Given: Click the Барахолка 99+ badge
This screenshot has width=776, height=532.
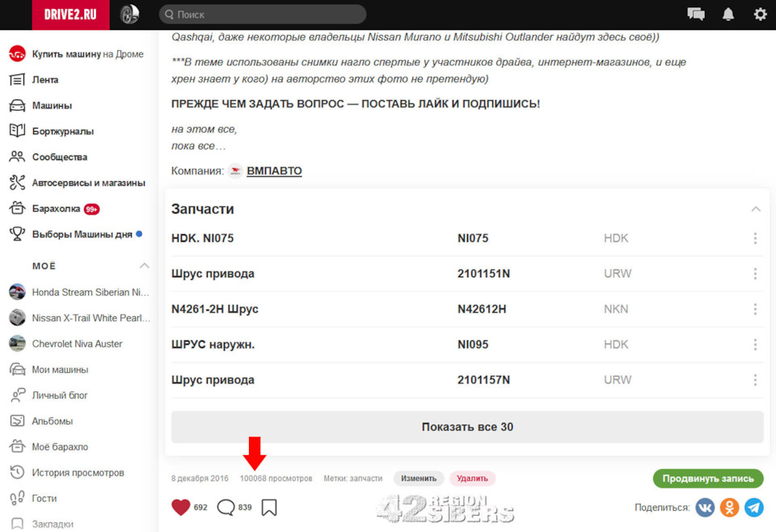Looking at the screenshot, I should pos(91,209).
